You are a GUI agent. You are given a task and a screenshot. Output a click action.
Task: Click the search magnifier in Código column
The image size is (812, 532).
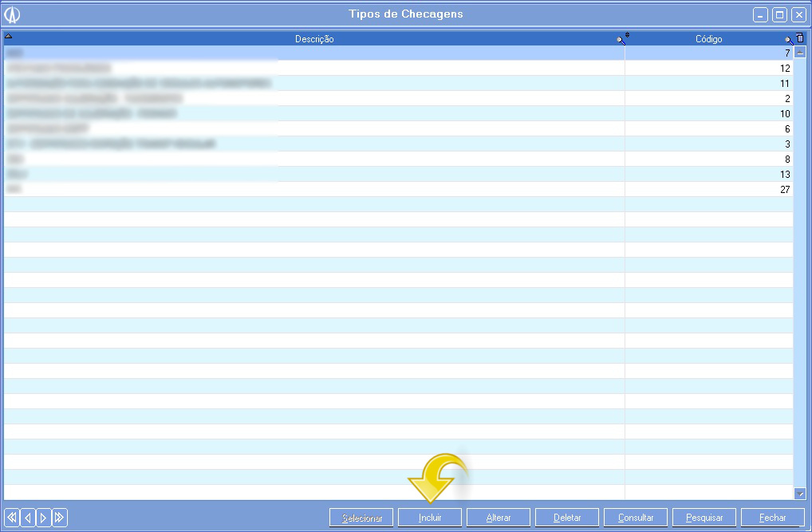coord(788,39)
